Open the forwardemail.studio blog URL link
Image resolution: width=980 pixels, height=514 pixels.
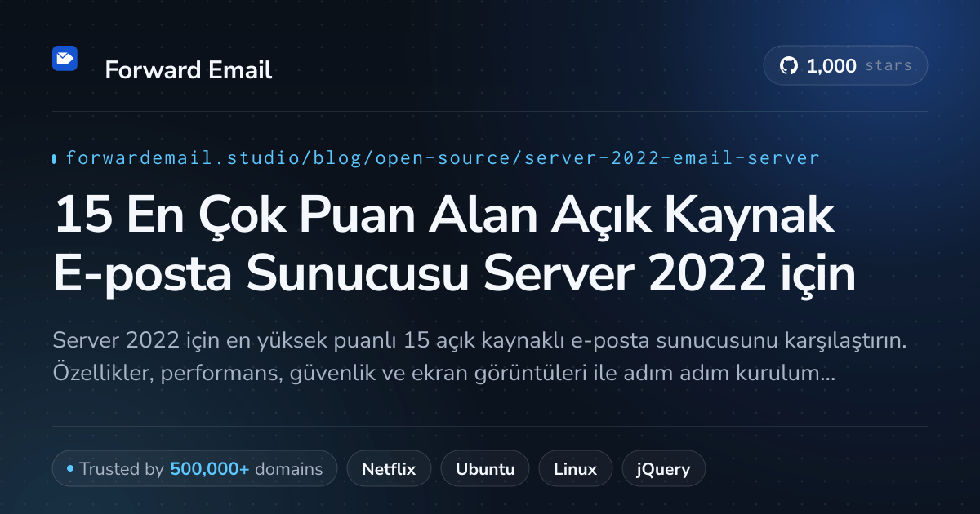pyautogui.click(x=442, y=157)
